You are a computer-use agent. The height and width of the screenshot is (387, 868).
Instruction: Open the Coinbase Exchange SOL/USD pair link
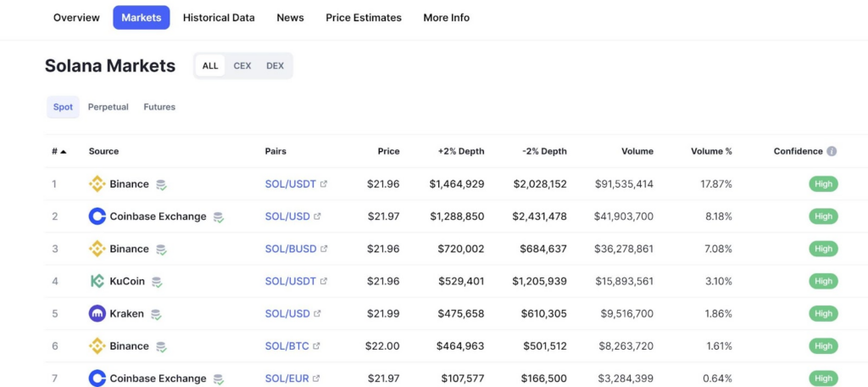pyautogui.click(x=287, y=216)
